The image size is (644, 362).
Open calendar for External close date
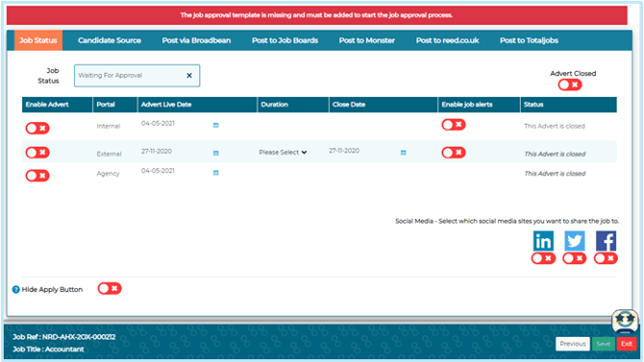[x=404, y=153]
